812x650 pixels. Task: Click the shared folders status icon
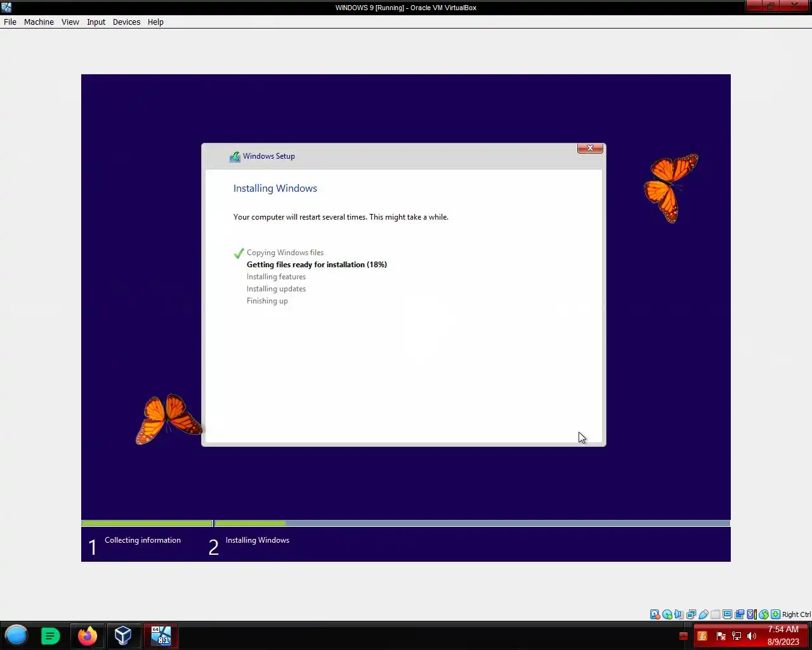coord(715,614)
